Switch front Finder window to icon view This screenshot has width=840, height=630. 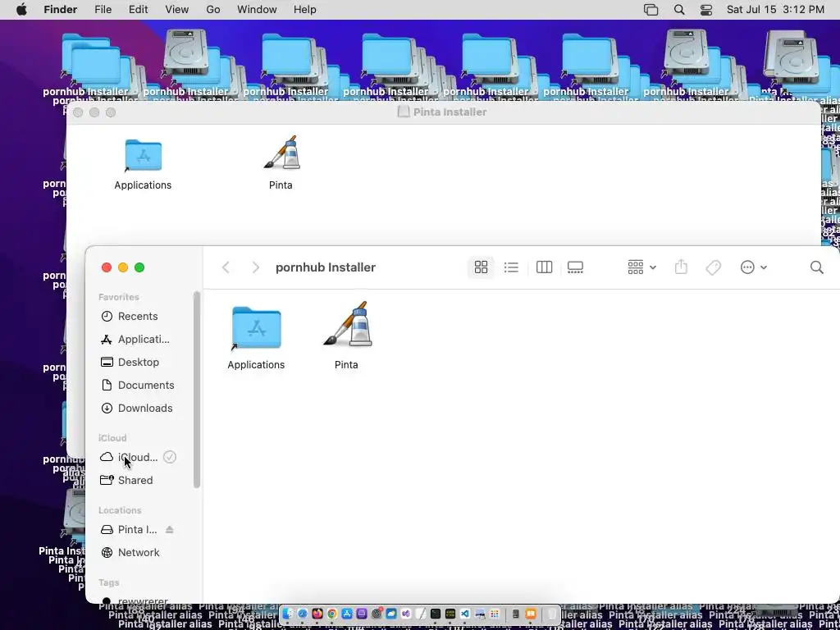click(481, 267)
